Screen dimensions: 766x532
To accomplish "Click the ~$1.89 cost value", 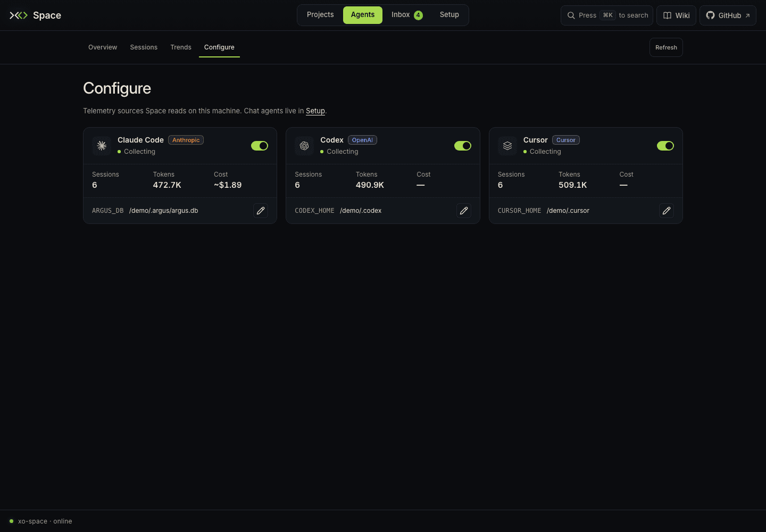I will (x=228, y=185).
